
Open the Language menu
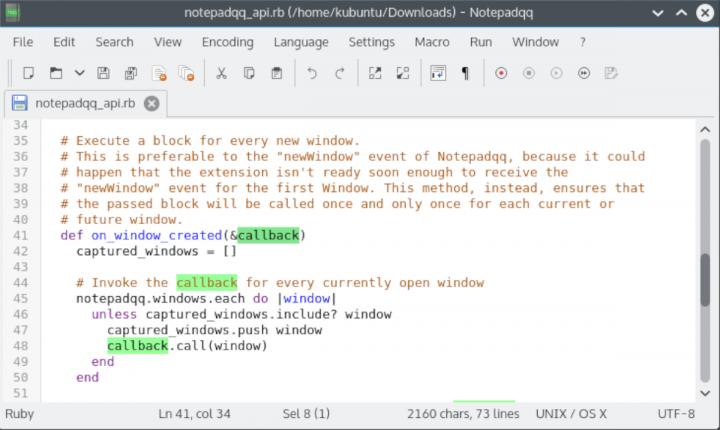point(301,42)
